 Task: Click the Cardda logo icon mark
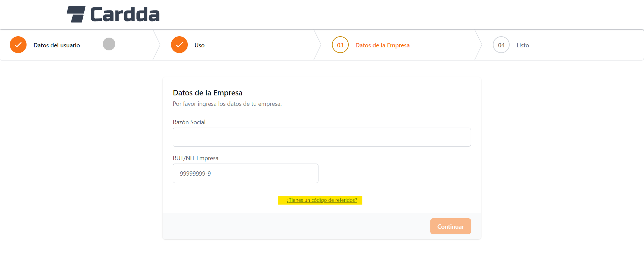point(76,14)
